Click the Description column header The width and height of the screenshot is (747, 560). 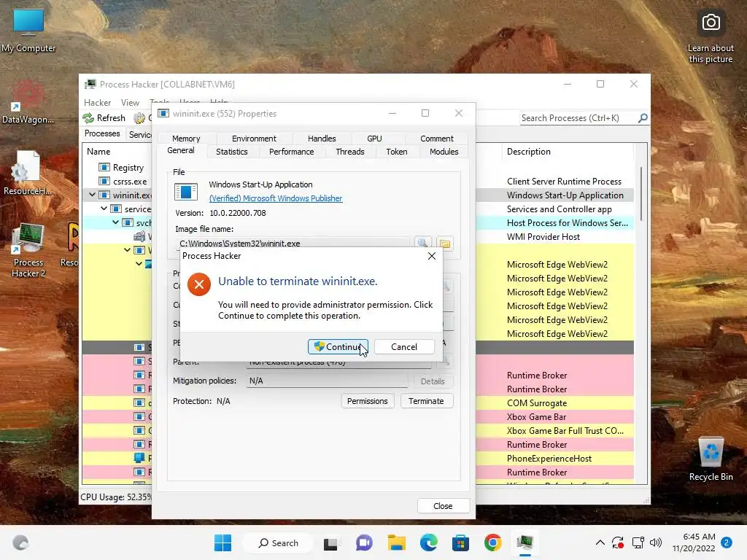528,152
